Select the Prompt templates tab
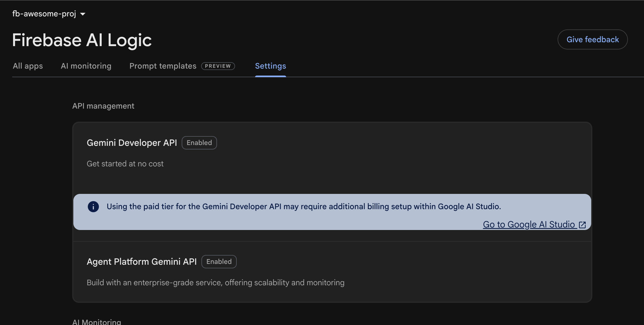Viewport: 644px width, 325px height. pyautogui.click(x=163, y=66)
